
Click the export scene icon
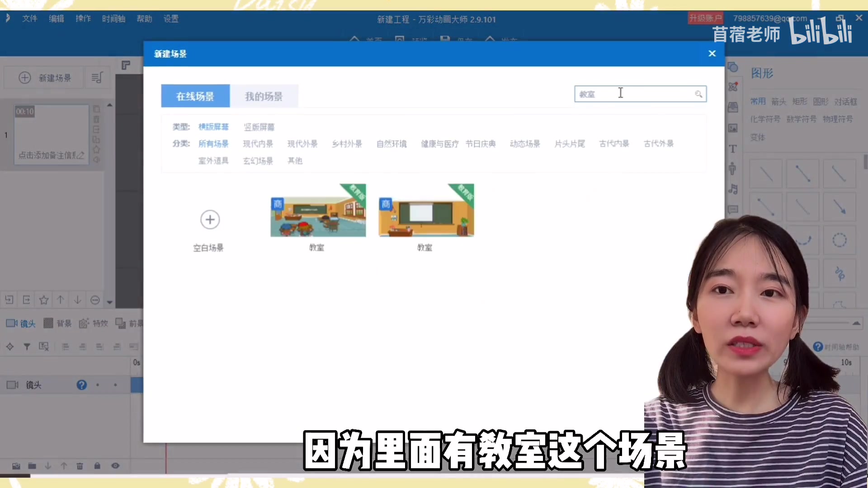click(x=26, y=300)
